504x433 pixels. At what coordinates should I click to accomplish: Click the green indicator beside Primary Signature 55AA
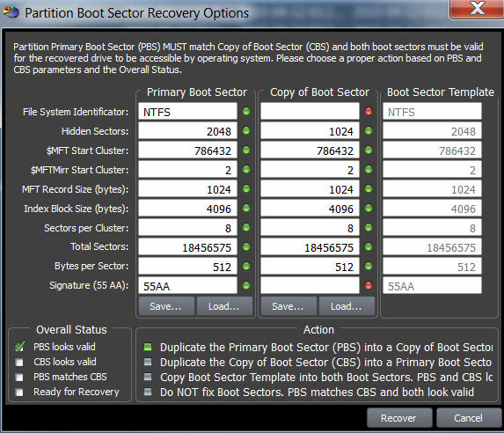click(x=246, y=285)
